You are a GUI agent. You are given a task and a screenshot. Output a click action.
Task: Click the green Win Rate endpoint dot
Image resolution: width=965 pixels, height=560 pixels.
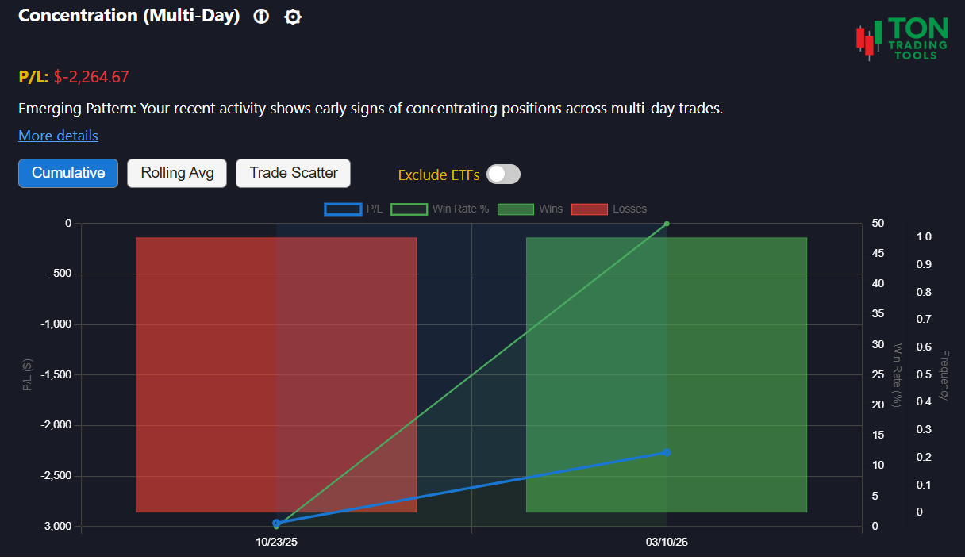[x=666, y=223]
